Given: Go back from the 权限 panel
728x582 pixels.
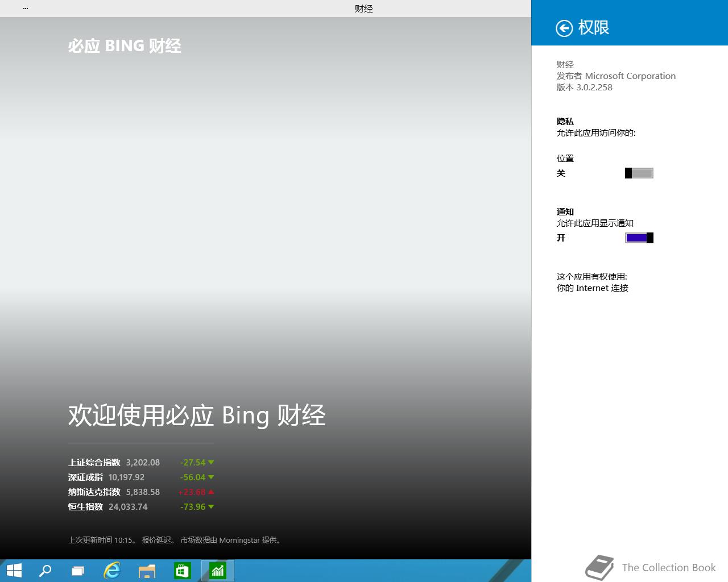Looking at the screenshot, I should click(564, 28).
